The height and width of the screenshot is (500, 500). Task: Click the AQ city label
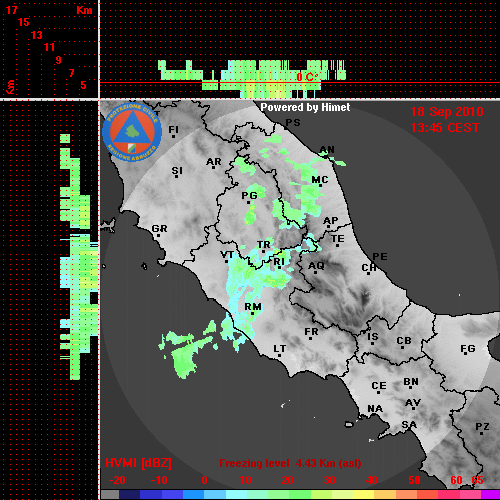(316, 266)
